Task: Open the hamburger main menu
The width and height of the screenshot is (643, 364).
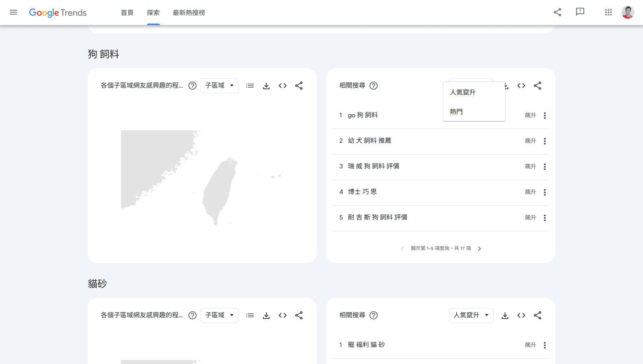Action: 13,12
